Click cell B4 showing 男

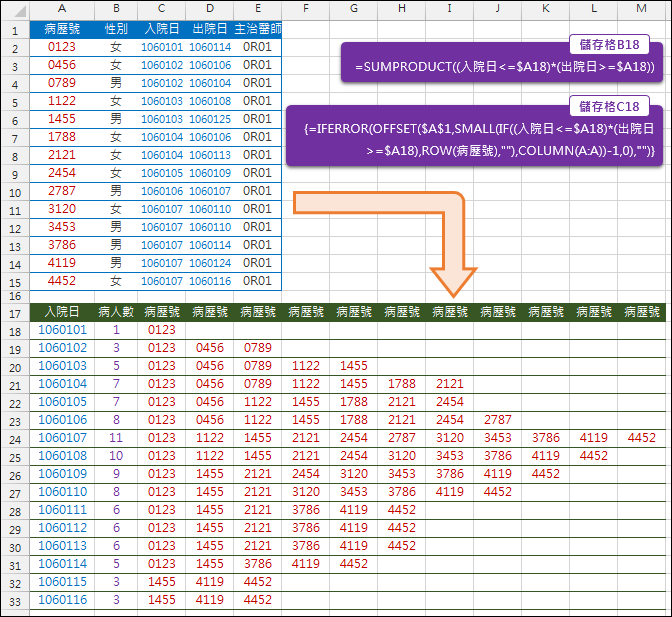[x=116, y=83]
